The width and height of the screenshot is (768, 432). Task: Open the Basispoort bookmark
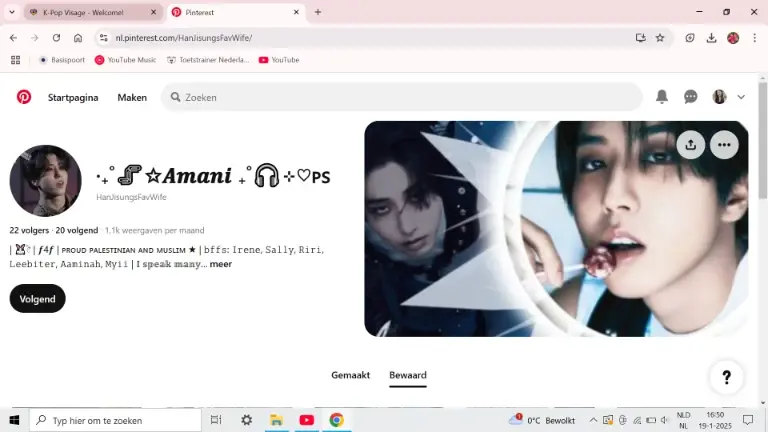coord(62,60)
